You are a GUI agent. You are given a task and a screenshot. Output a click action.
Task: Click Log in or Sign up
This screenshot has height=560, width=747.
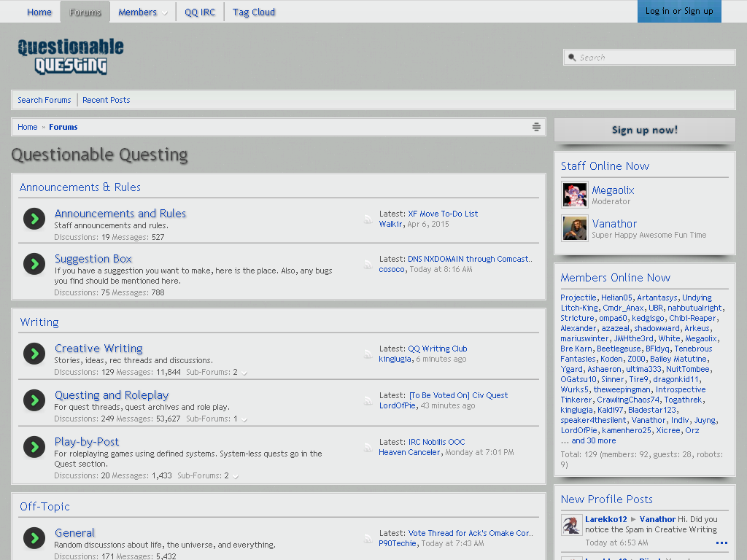click(679, 11)
